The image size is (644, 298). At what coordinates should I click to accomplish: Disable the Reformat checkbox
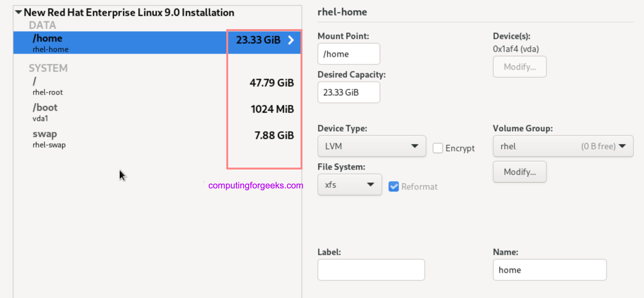point(393,186)
